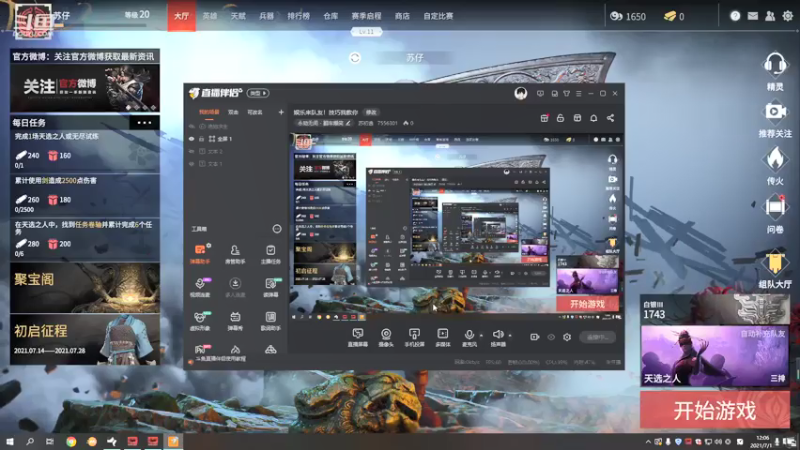
Task: Open 仓库 tab in game menu
Action: 331,16
